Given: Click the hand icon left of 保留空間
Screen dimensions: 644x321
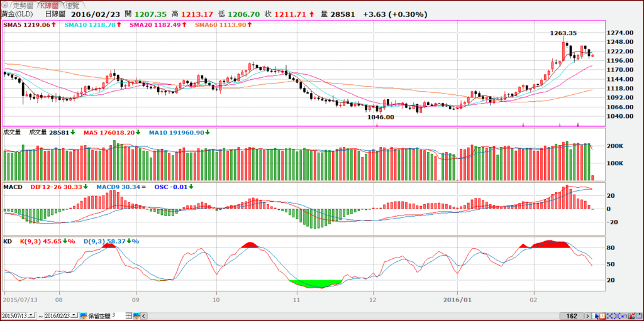Looking at the screenshot, I should tap(84, 316).
